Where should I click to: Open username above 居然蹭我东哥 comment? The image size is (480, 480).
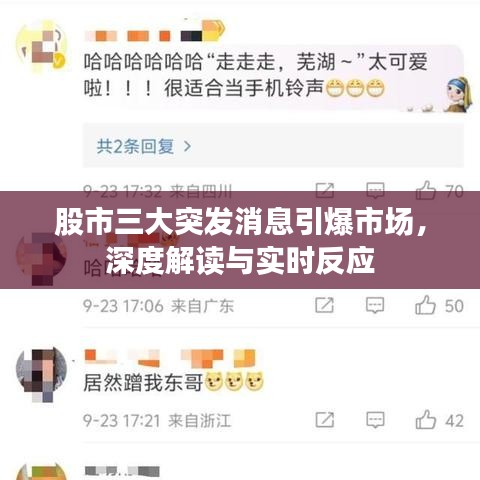tap(170, 358)
